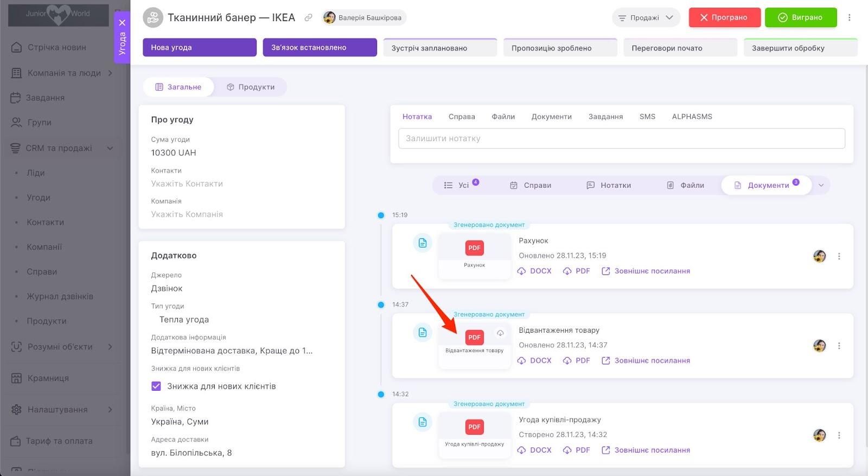Set stage to Зв'язок встановлено
868x476 pixels.
click(x=320, y=47)
